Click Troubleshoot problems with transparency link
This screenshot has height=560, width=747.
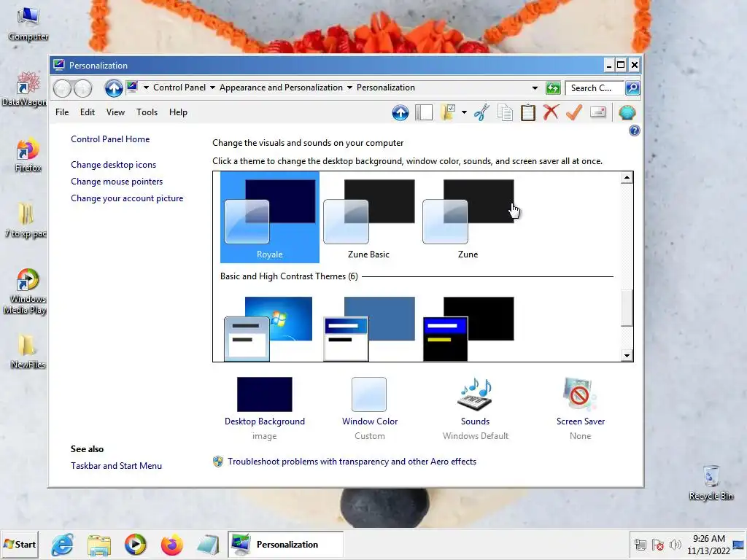click(x=352, y=462)
